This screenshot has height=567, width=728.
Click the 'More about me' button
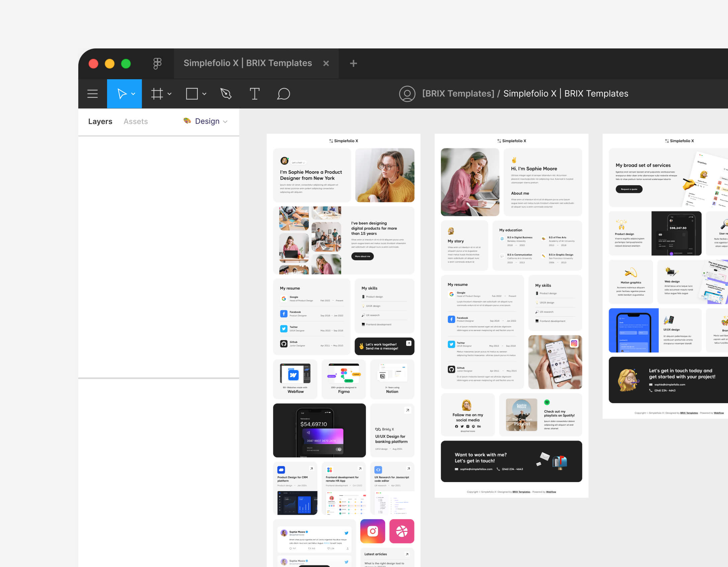[362, 256]
